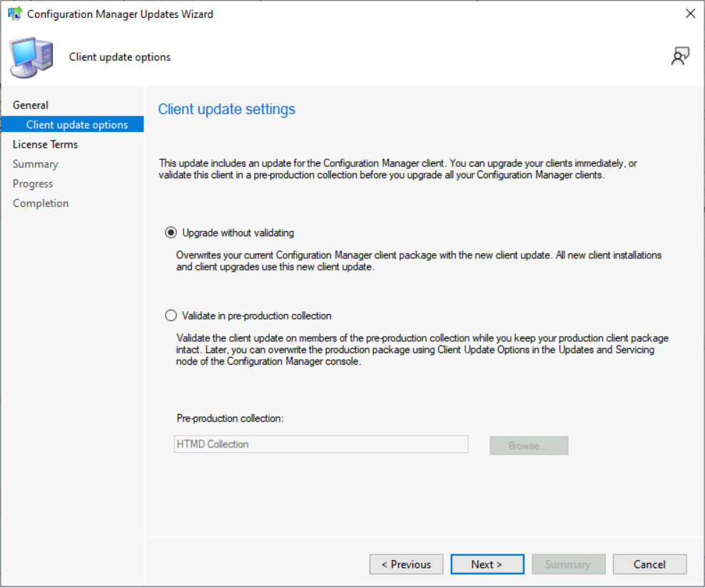Viewport: 705px width, 588px height.
Task: Click the Configuration Manager title bar icon
Action: 15,14
